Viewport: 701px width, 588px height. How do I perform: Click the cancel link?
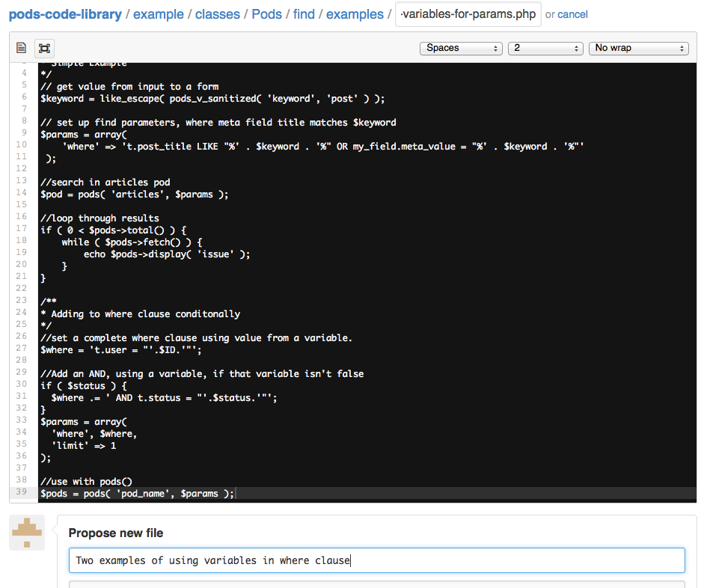coord(572,14)
